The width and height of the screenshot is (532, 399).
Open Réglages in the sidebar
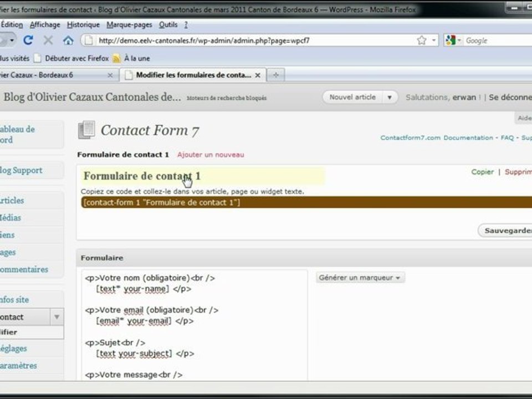pyautogui.click(x=13, y=349)
